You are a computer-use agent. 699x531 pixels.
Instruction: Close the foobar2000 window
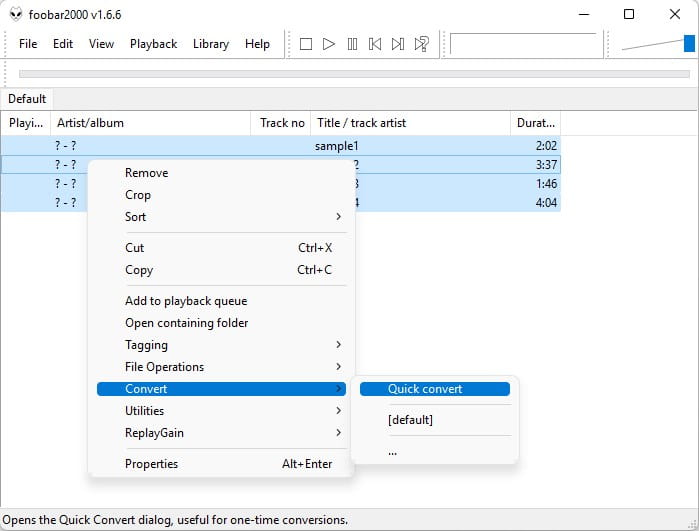675,14
